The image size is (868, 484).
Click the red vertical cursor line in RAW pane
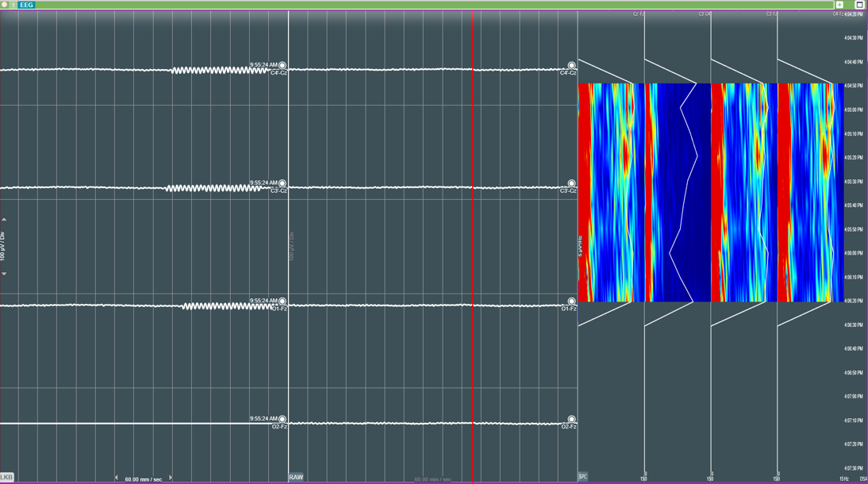[x=473, y=247]
